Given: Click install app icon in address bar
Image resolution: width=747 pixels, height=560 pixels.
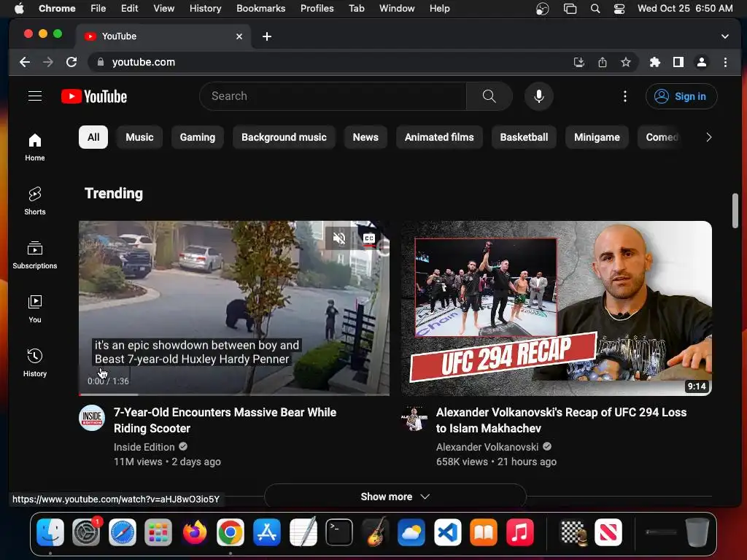Looking at the screenshot, I should 578,62.
